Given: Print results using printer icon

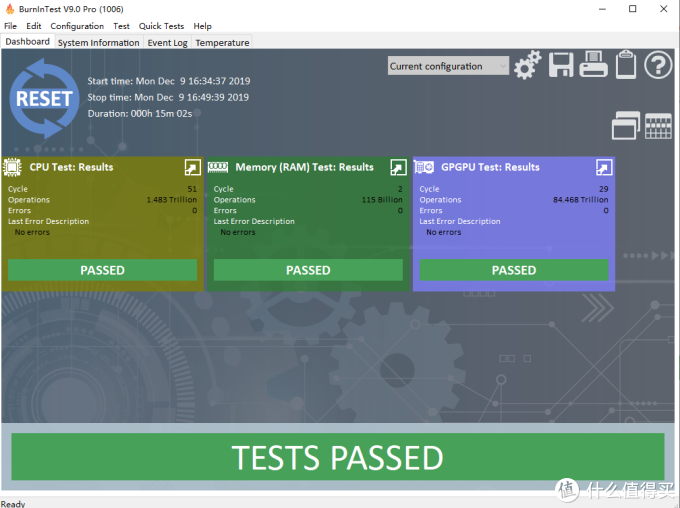Looking at the screenshot, I should 593,64.
